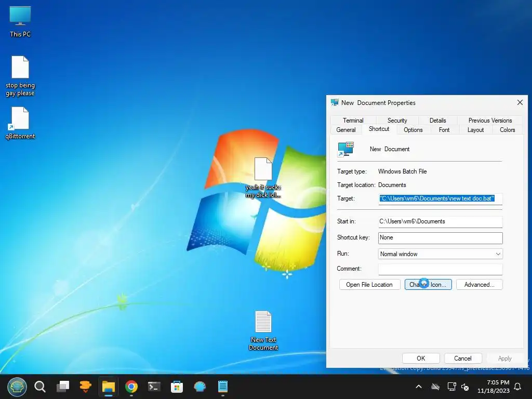
Task: Switch to the Layout tab
Action: (x=475, y=130)
